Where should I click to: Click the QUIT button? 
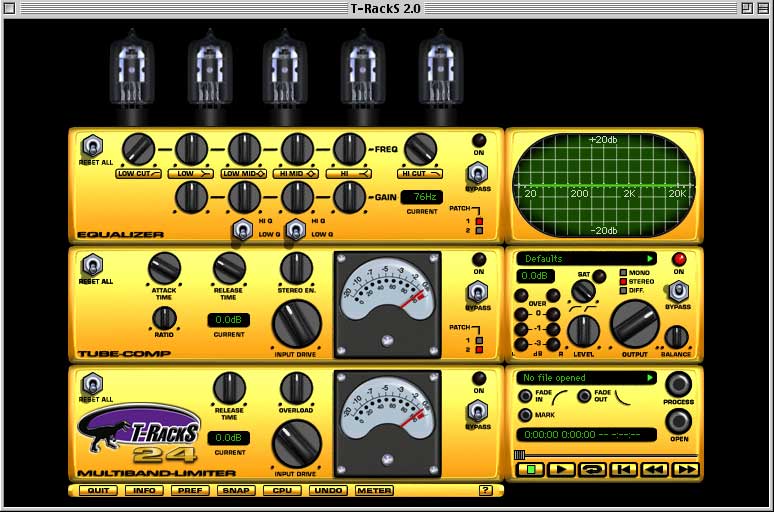[98, 490]
